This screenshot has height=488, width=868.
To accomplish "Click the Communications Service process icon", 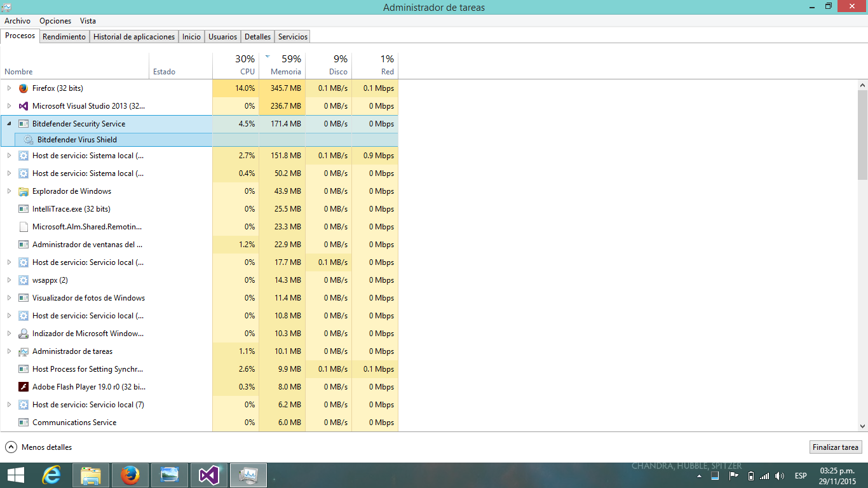I will point(24,423).
